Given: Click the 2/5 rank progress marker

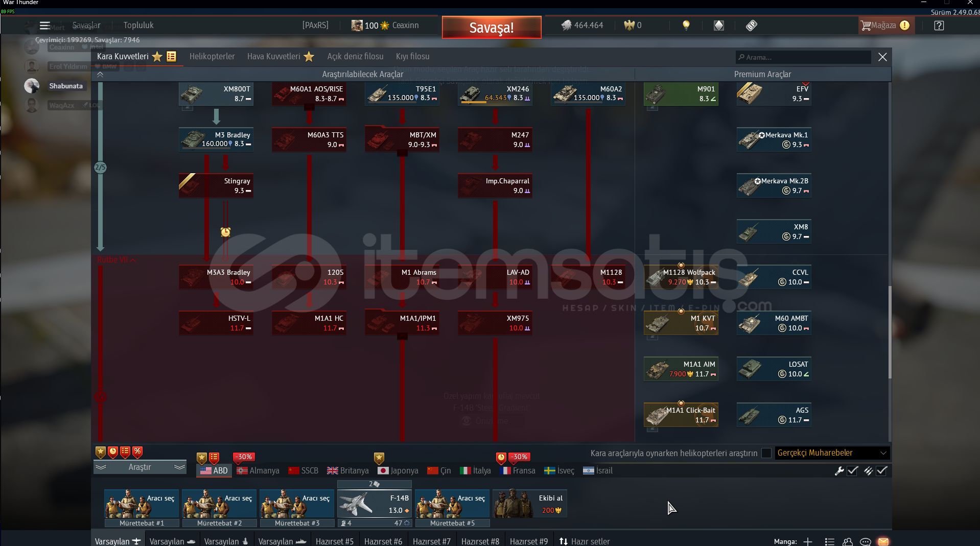Looking at the screenshot, I should (x=100, y=167).
